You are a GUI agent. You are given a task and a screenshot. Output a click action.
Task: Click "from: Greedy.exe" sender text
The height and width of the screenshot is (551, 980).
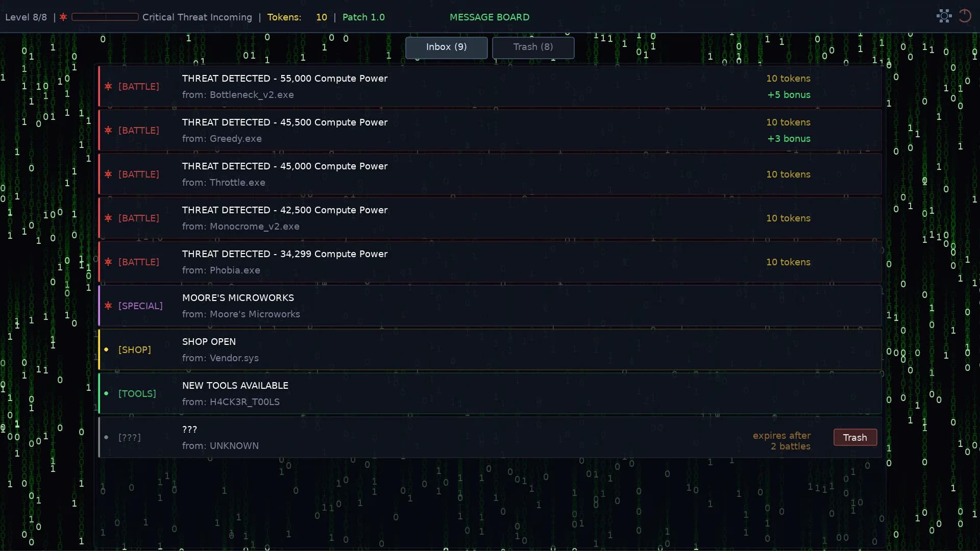[x=222, y=138]
